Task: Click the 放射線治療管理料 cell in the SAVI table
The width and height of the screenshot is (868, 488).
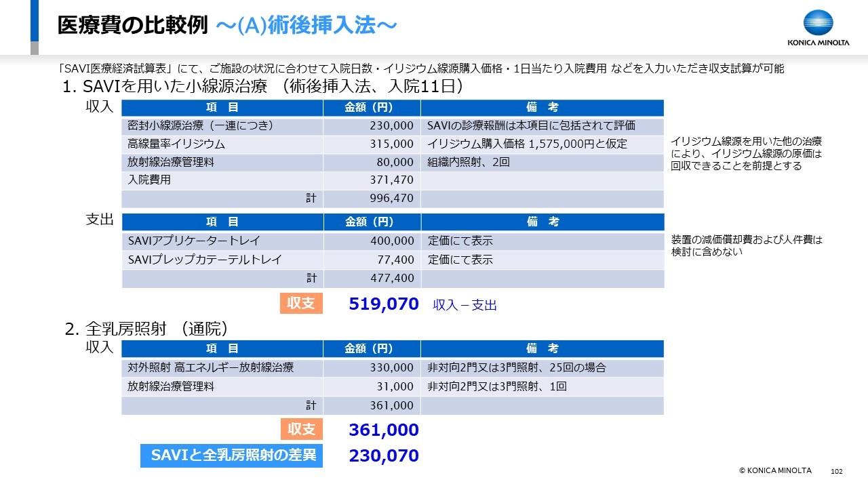Action: (222, 163)
